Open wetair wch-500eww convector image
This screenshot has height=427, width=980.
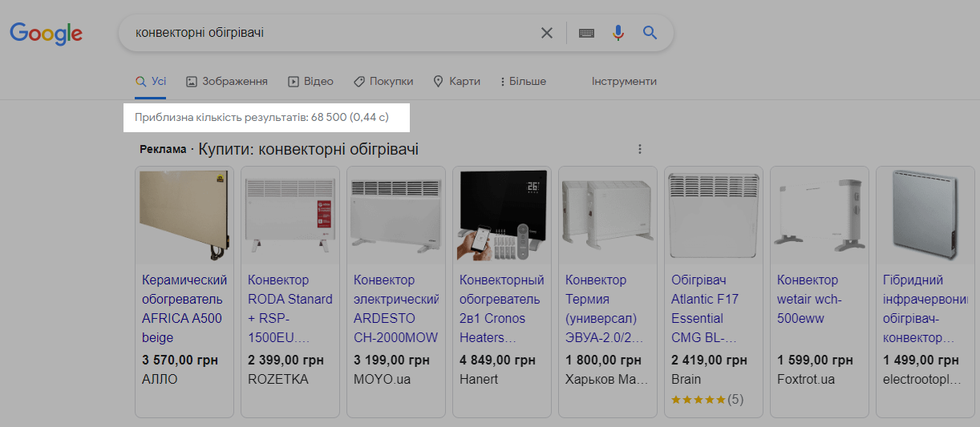coord(820,216)
